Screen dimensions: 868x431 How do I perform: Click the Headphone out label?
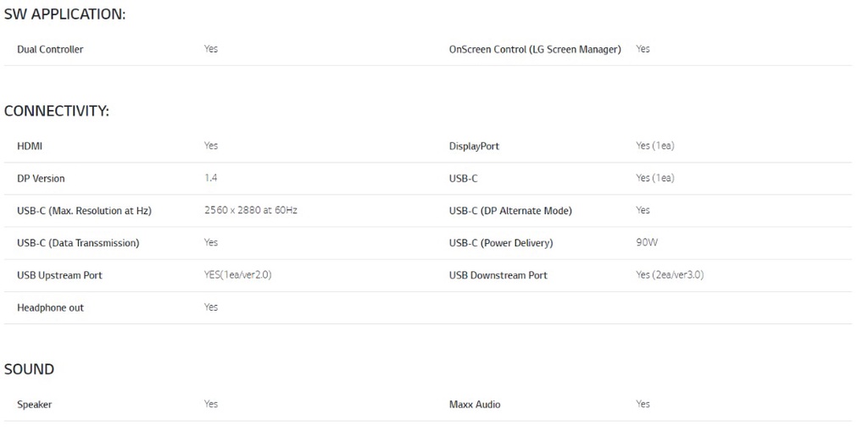(50, 307)
